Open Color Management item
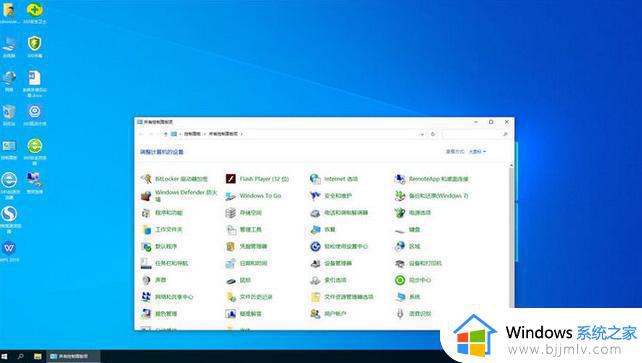 click(x=159, y=313)
